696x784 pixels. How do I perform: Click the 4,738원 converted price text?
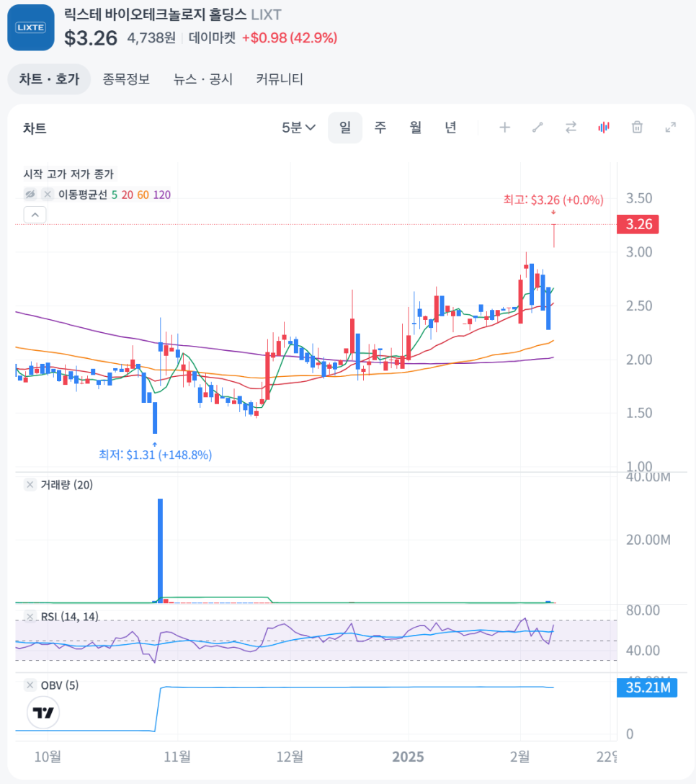(151, 37)
